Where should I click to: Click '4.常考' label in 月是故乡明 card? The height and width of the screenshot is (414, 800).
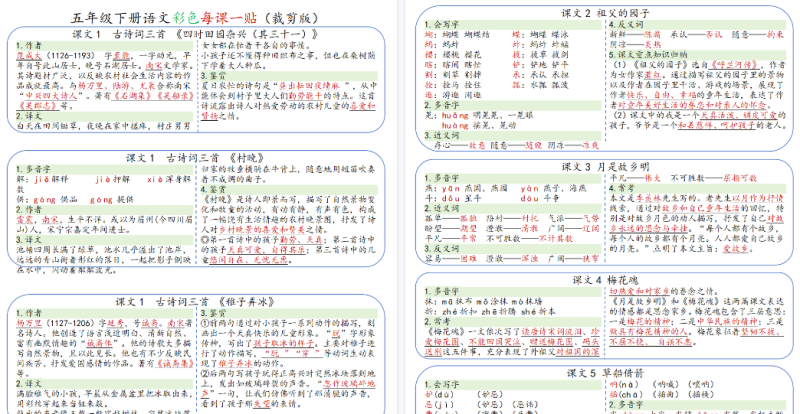point(622,188)
